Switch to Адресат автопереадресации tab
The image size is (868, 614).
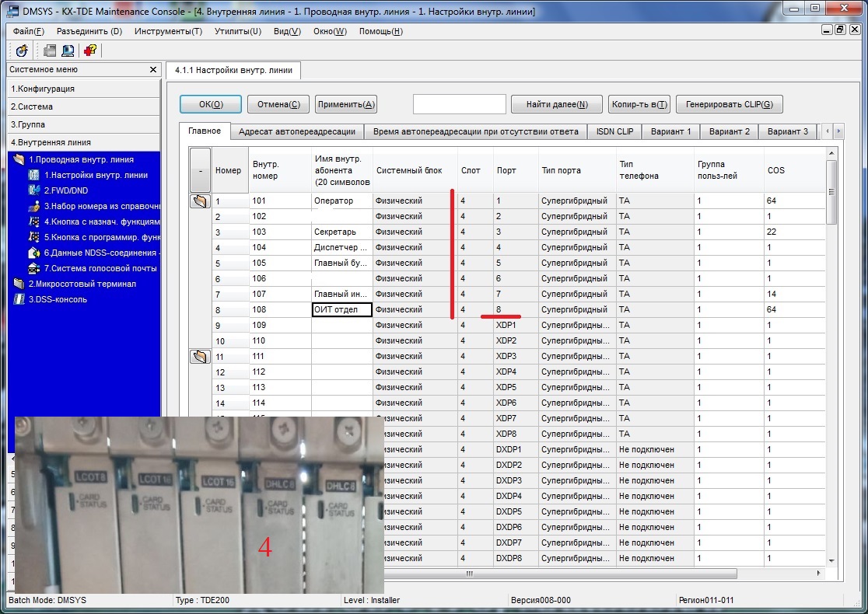click(x=296, y=131)
